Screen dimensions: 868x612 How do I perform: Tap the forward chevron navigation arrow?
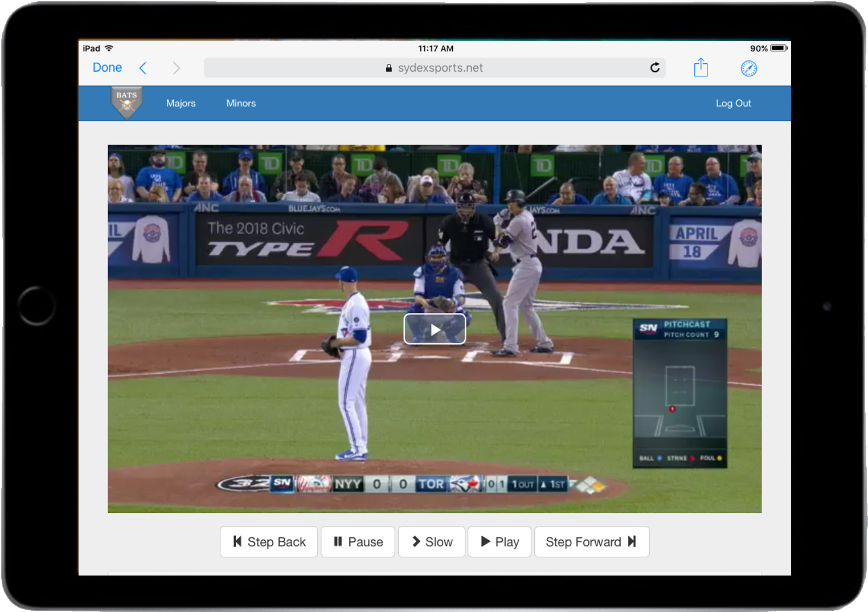click(176, 68)
